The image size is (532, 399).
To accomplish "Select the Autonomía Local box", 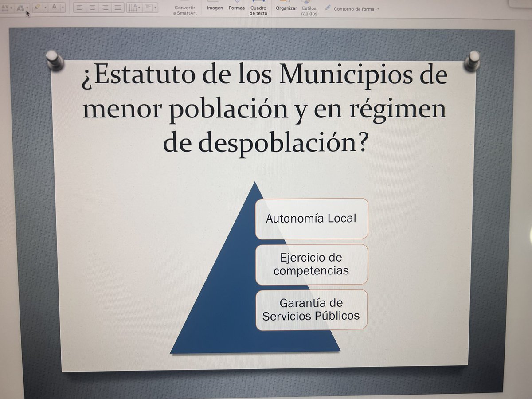I will coord(312,219).
